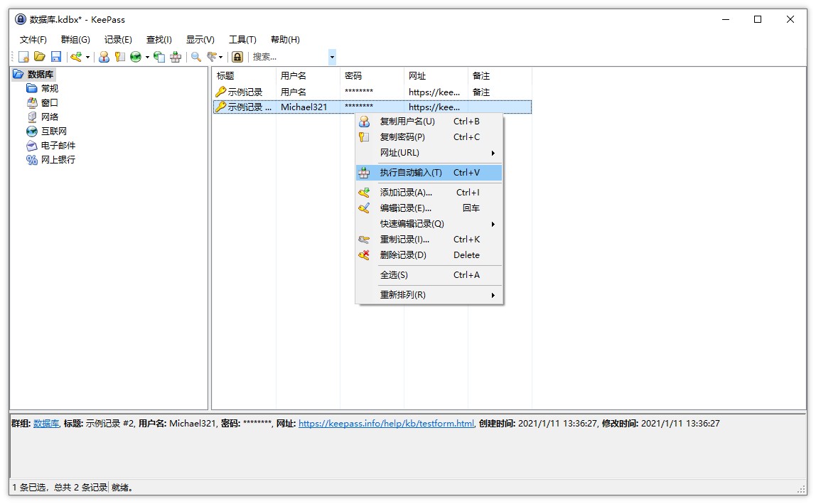Select the 常规 group
816x504 pixels.
[x=50, y=89]
